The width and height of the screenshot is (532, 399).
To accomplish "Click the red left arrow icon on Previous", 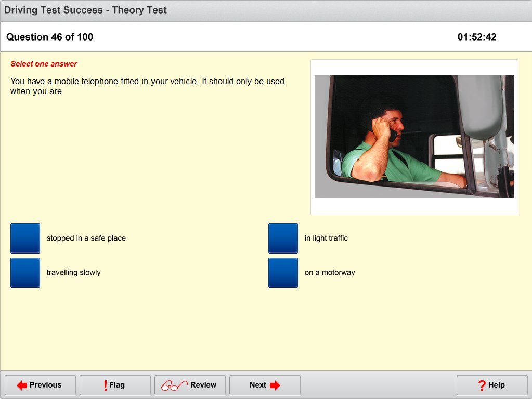I will point(22,385).
